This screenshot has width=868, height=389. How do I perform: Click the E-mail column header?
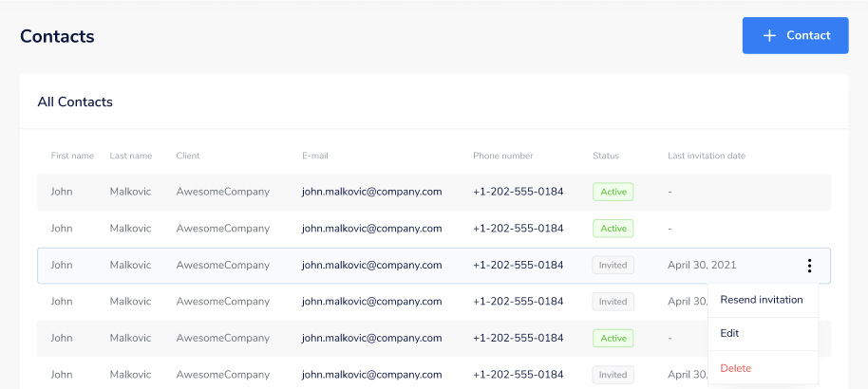pyautogui.click(x=315, y=156)
